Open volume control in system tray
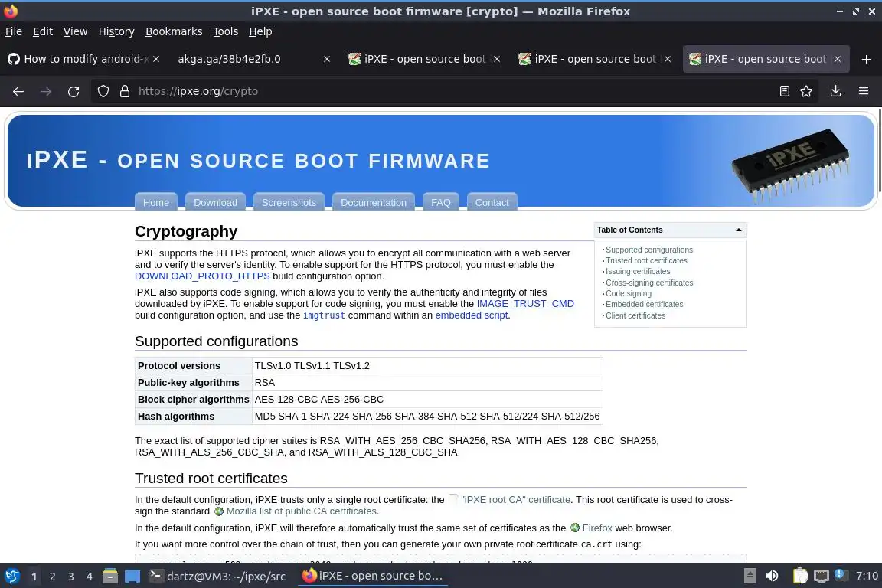 [x=773, y=576]
